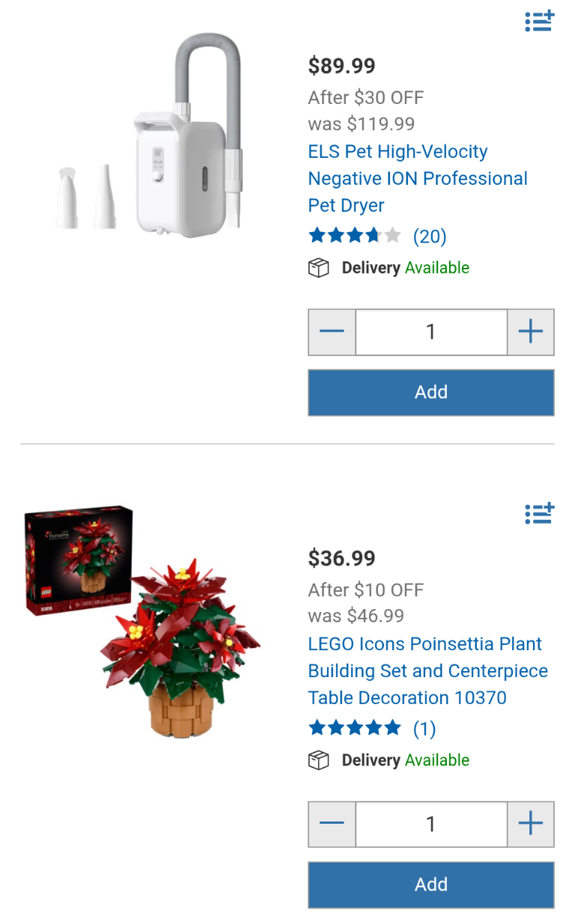Click delivery box icon under LEGO Poinsettia
575x924 pixels.
pos(319,760)
